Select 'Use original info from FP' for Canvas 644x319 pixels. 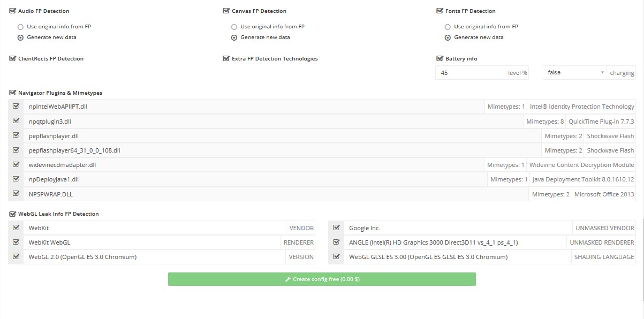click(x=234, y=27)
